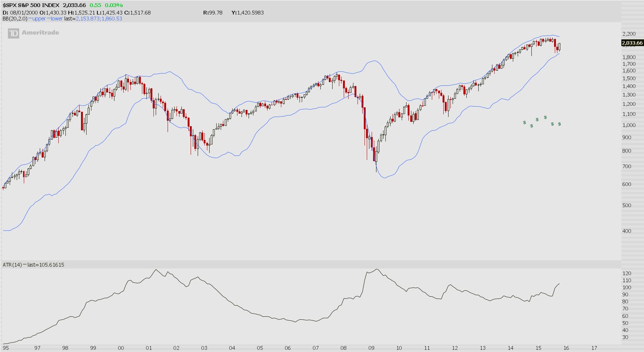Click the 17 year label on time axis
This screenshot has height=352, width=644.
tap(594, 348)
